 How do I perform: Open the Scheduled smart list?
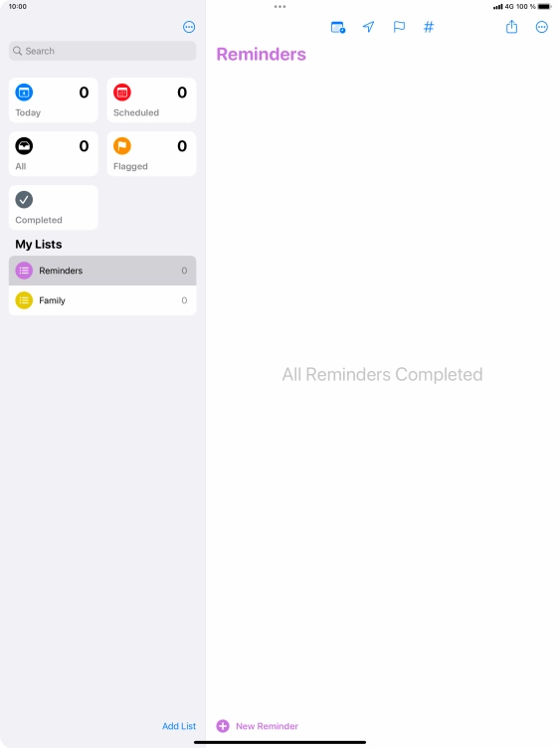point(151,100)
